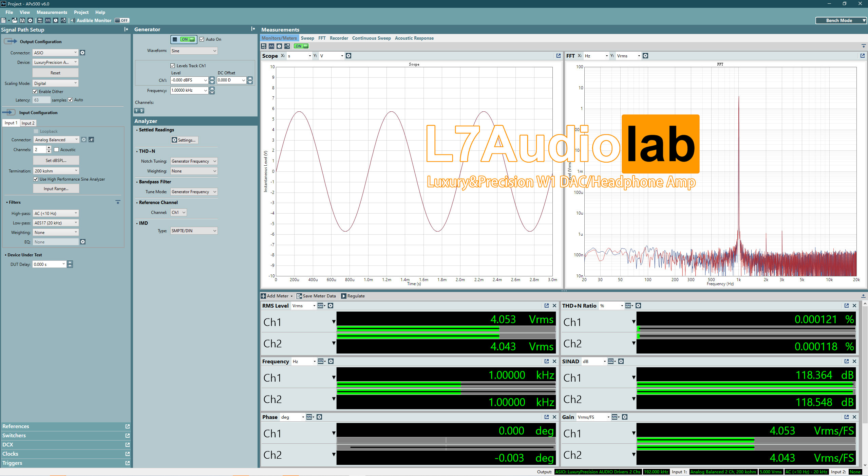The width and height of the screenshot is (868, 476).
Task: Uncheck Use High Performance Sine Analyzer
Action: coord(36,179)
